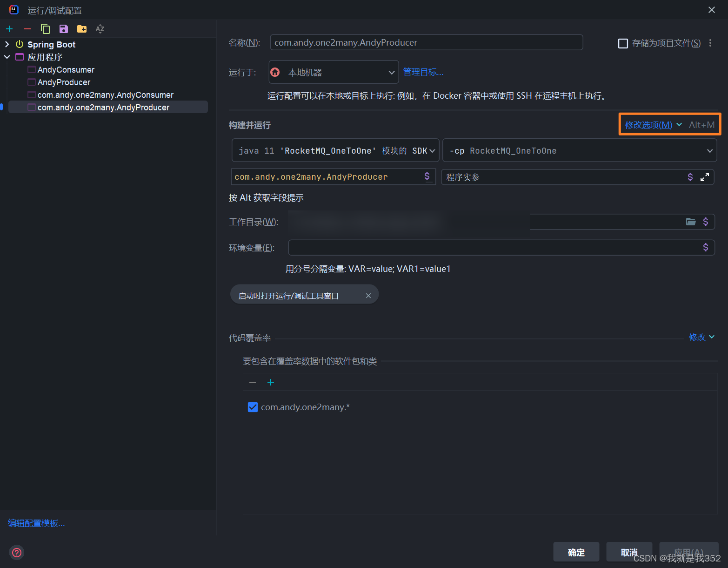This screenshot has height=568, width=728.
Task: Select AndyConsumer configuration
Action: (x=66, y=70)
